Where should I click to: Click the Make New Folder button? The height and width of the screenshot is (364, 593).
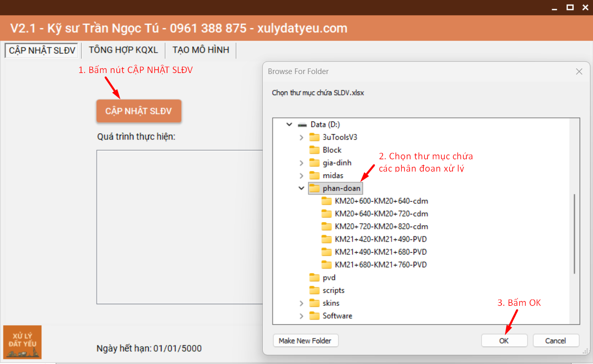tap(306, 341)
